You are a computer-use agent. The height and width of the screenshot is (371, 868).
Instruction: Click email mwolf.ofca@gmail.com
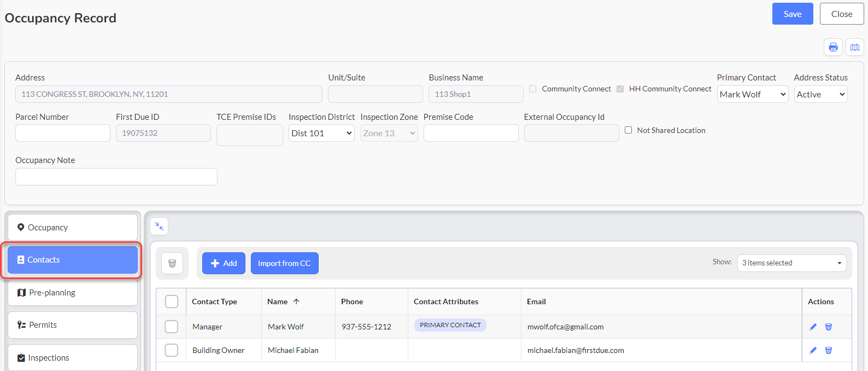click(x=566, y=327)
